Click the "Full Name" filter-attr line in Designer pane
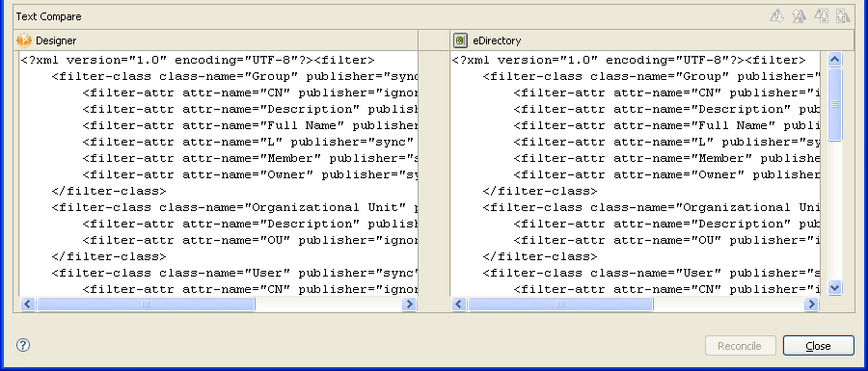 click(250, 125)
